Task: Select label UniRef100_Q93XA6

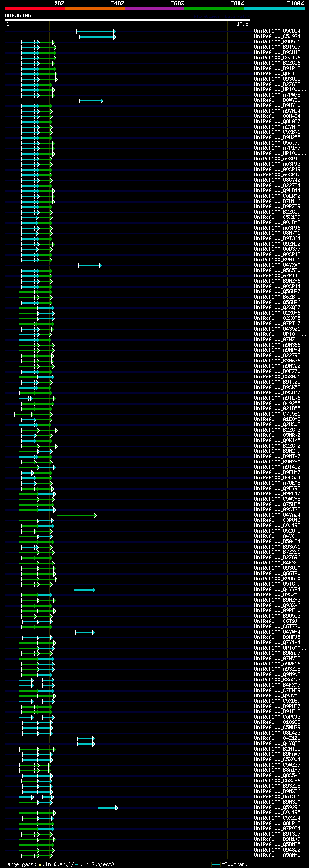Action: 277,606
